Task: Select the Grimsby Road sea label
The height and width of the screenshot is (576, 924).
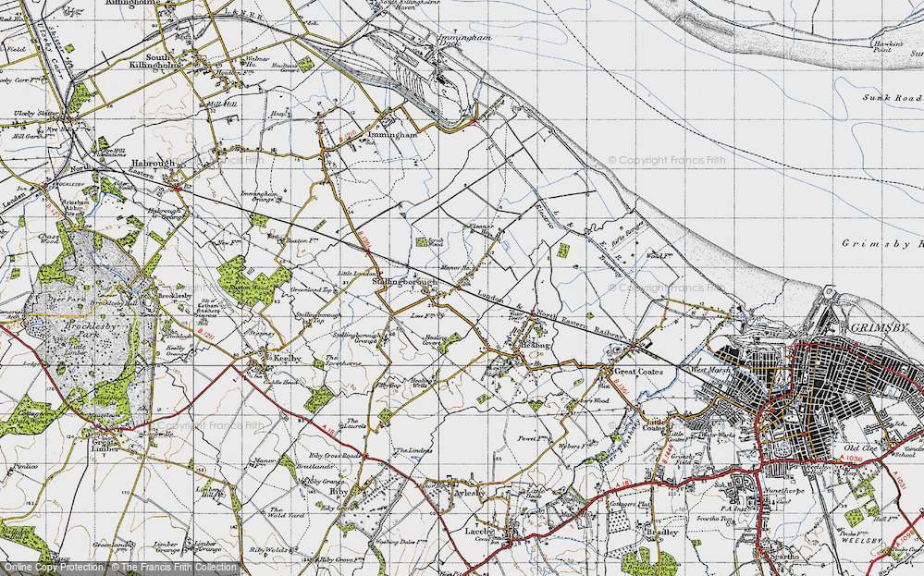Action: coord(882,243)
